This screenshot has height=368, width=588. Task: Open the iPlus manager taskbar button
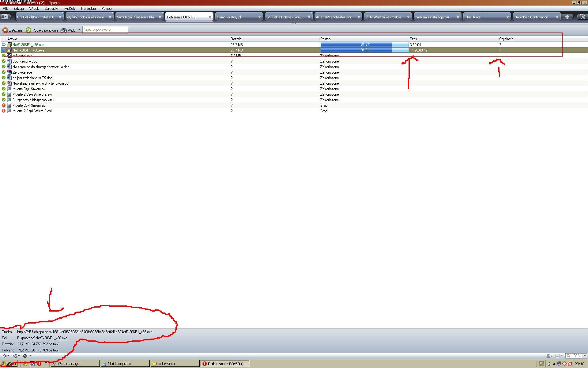pyautogui.click(x=75, y=364)
